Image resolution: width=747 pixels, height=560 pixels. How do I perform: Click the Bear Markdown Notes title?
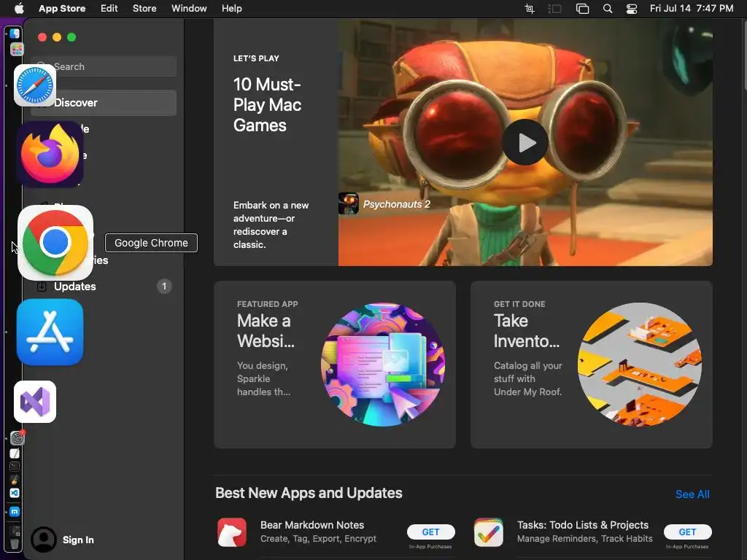pyautogui.click(x=312, y=525)
